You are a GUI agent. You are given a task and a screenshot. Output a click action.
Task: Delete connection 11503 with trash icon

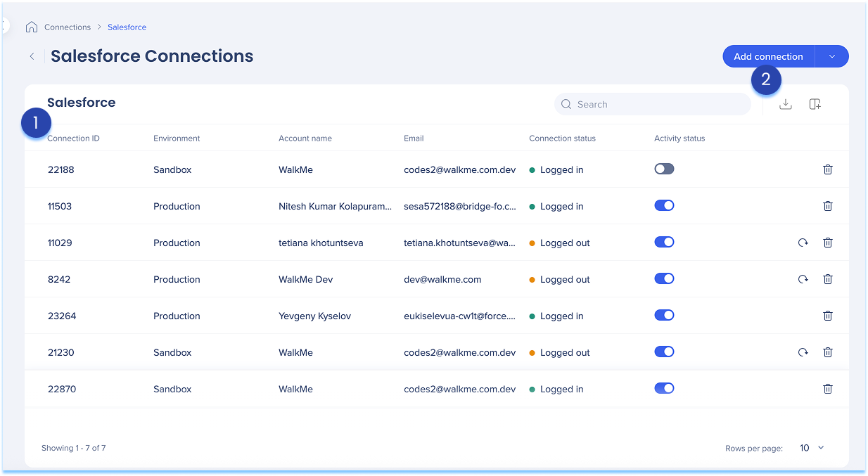828,206
